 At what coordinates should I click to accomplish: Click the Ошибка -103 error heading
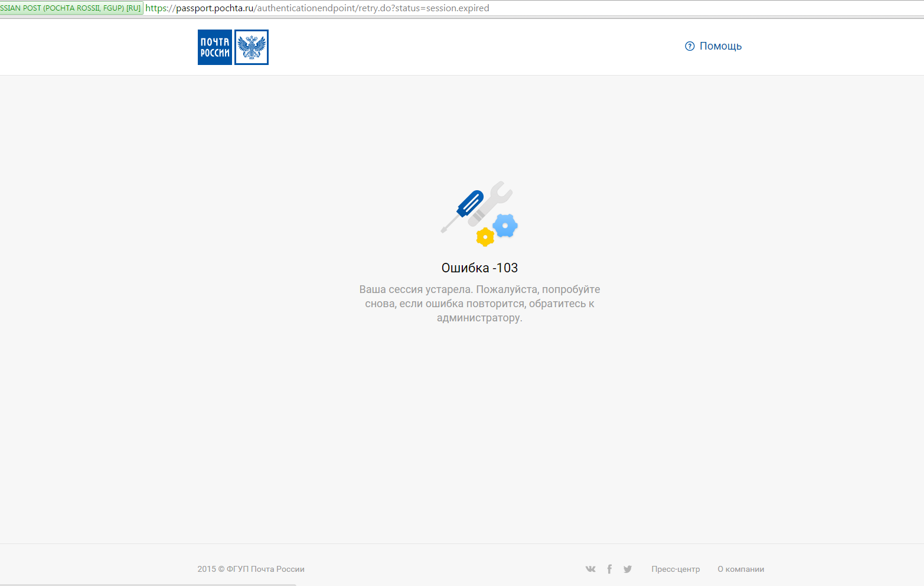point(479,268)
